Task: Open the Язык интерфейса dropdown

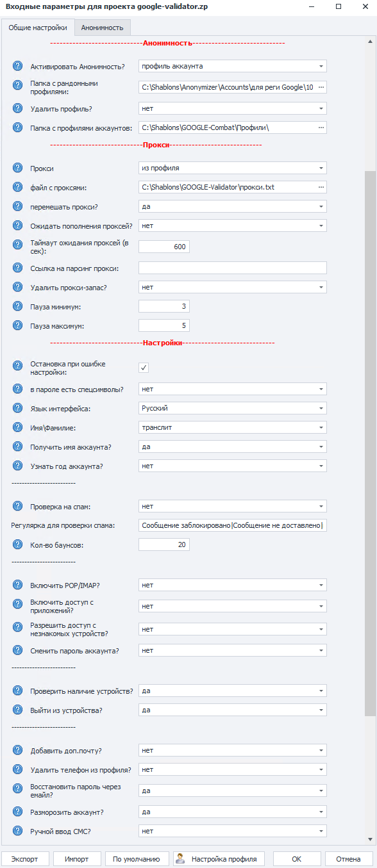Action: (x=233, y=408)
